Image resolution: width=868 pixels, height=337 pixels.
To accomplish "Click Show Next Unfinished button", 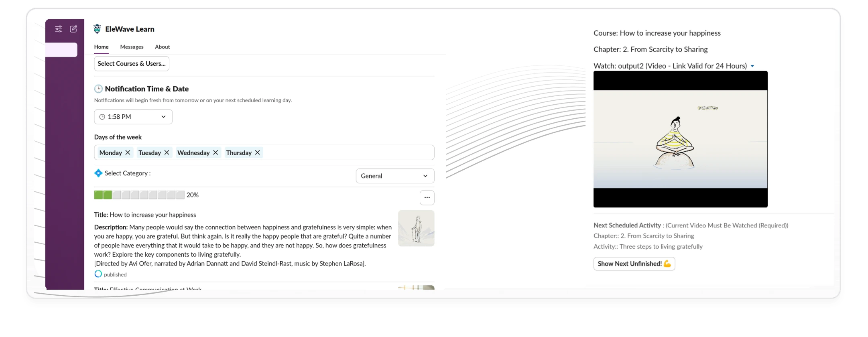I will click(634, 264).
